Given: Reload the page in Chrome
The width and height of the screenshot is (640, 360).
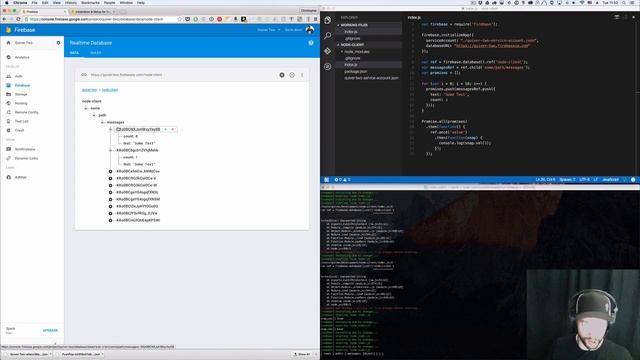Looking at the screenshot, I should point(18,19).
